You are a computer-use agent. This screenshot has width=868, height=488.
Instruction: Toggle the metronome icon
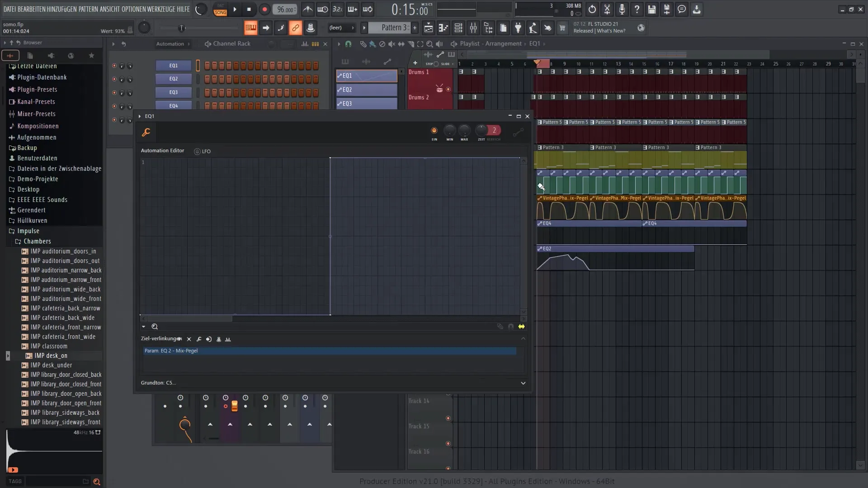pos(307,9)
